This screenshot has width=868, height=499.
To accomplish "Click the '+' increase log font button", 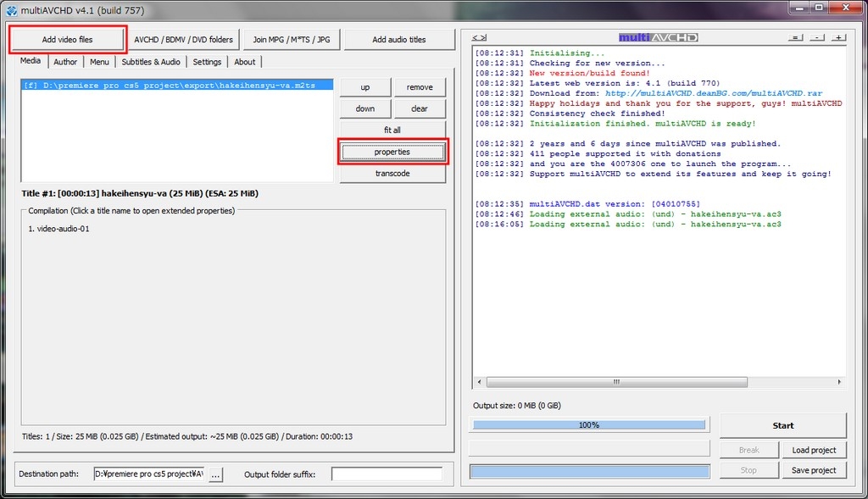I will click(837, 37).
